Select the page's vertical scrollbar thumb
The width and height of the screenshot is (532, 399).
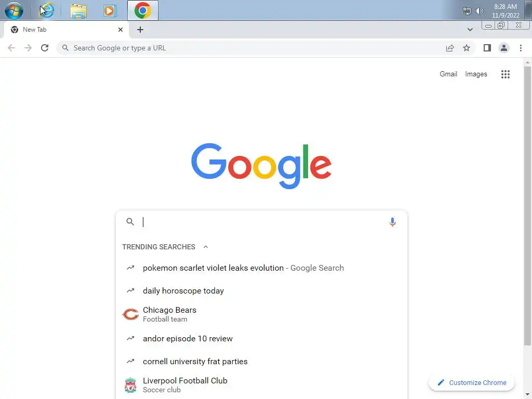[527, 206]
